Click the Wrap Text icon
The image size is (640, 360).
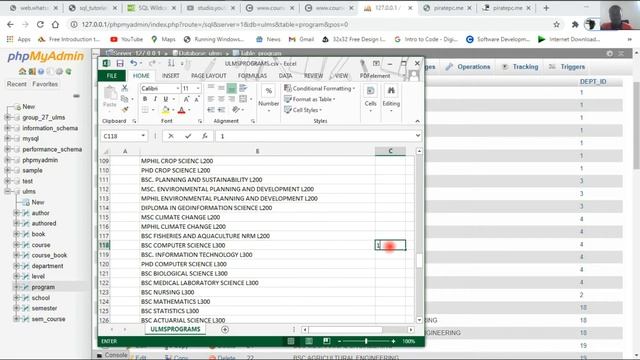pos(243,88)
